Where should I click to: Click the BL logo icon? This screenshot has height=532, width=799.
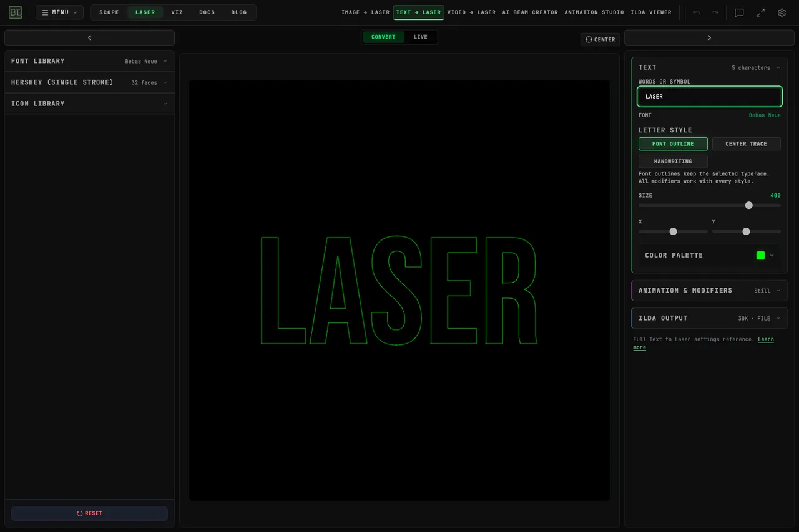point(15,12)
